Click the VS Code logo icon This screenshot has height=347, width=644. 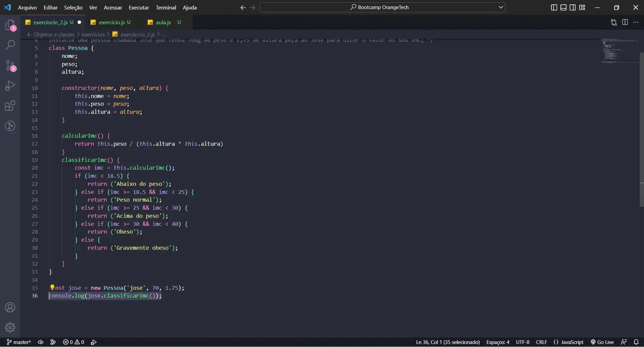coord(7,7)
